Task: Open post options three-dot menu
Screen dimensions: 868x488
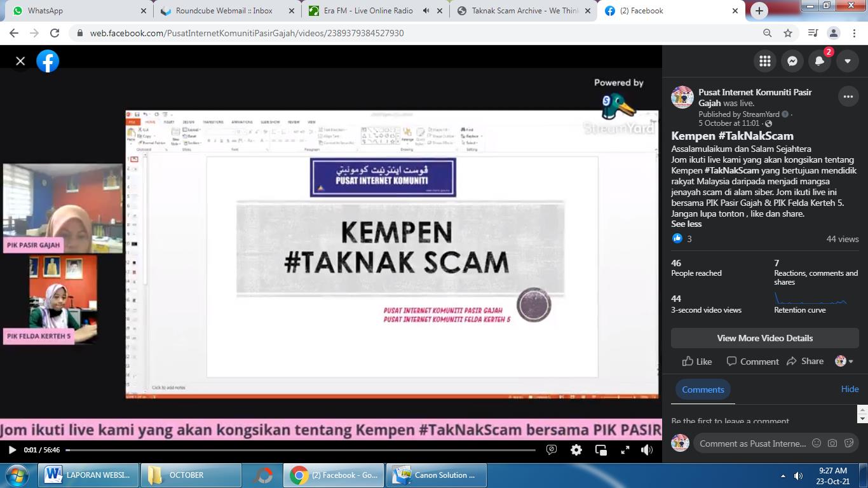Action: pyautogui.click(x=848, y=97)
